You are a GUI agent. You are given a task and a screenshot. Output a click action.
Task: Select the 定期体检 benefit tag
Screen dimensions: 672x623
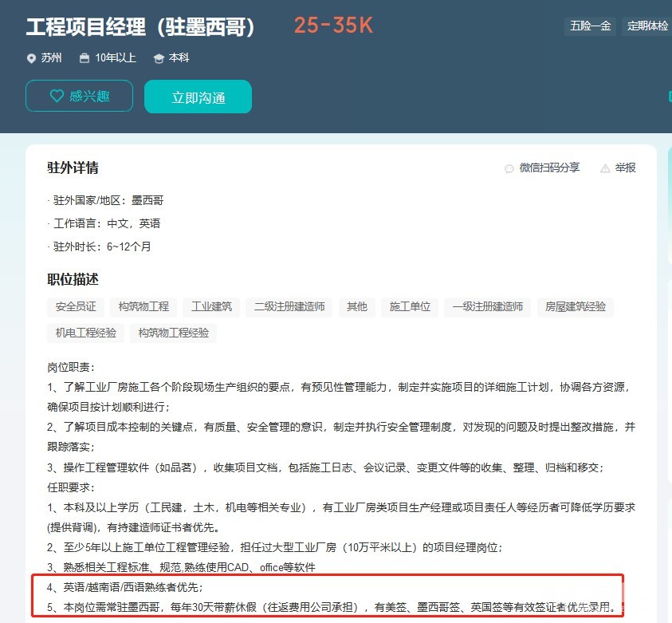click(x=647, y=26)
